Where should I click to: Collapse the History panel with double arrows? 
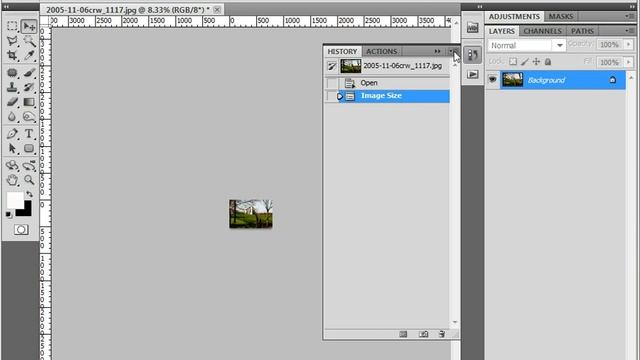(437, 51)
